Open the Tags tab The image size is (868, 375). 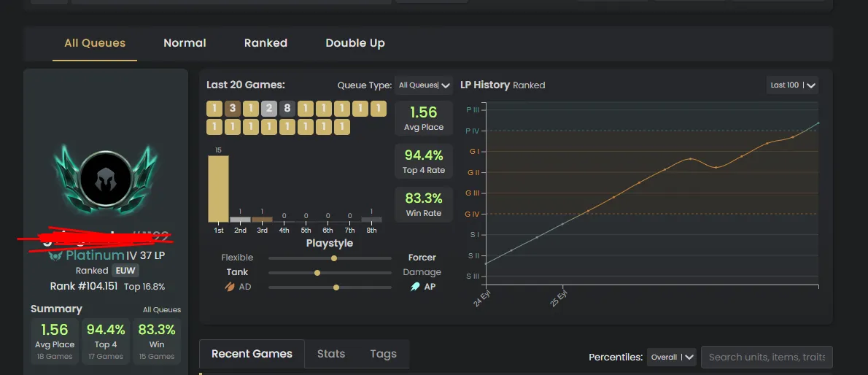tap(383, 354)
